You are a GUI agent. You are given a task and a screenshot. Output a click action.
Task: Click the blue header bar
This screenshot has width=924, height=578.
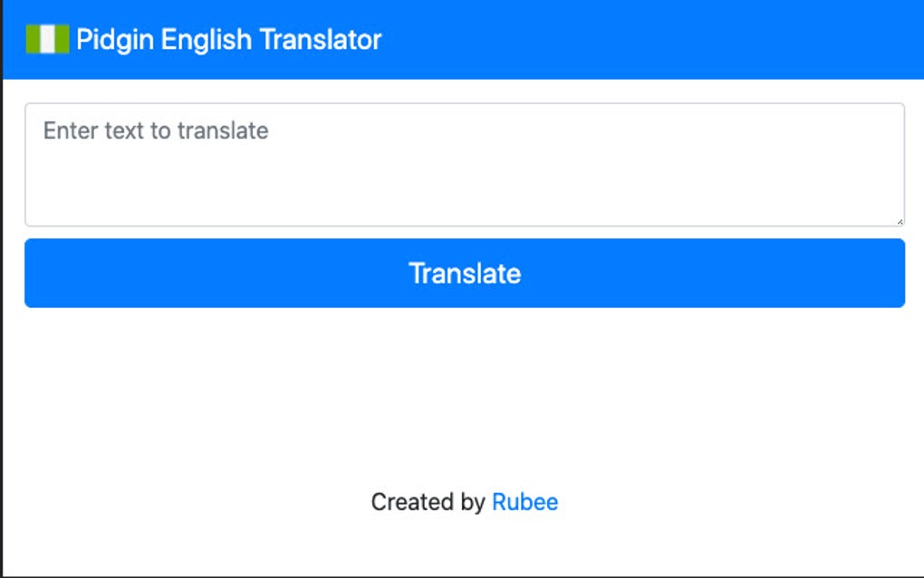point(634,38)
